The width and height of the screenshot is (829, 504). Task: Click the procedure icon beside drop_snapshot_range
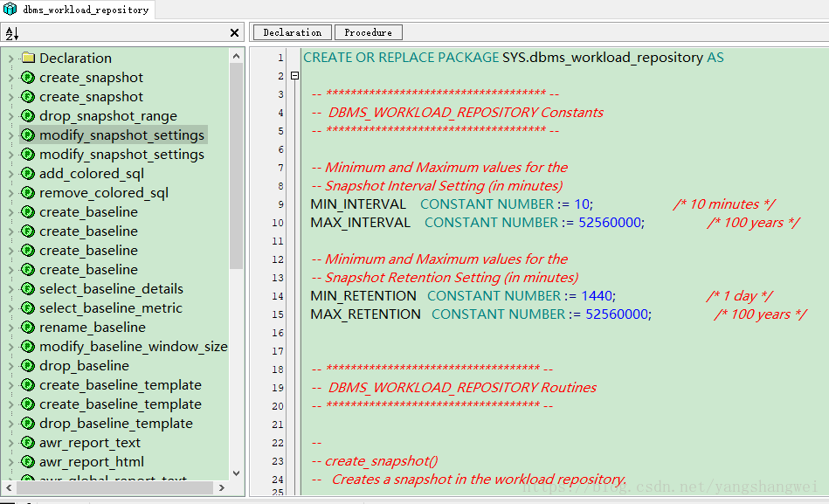click(x=27, y=116)
